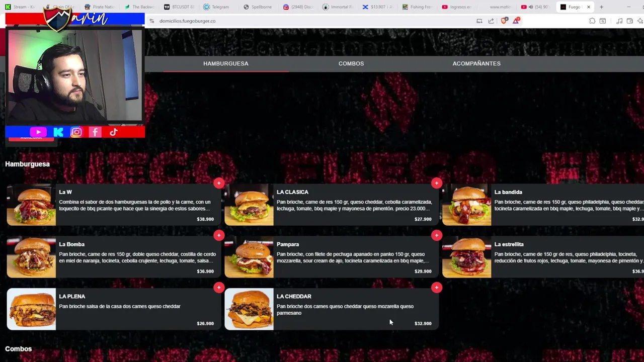Click the $27.900 price on LA CLASICA

423,219
